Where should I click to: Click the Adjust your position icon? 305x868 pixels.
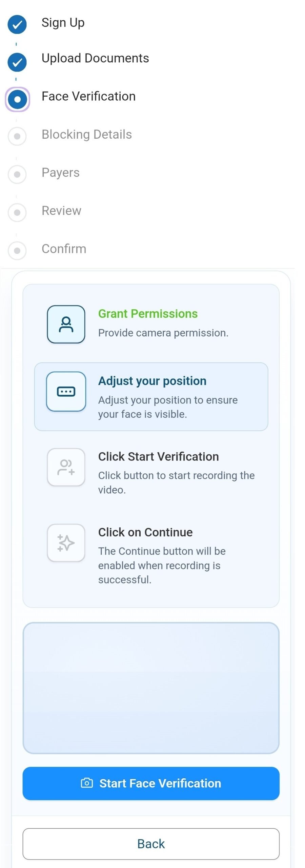pos(66,392)
